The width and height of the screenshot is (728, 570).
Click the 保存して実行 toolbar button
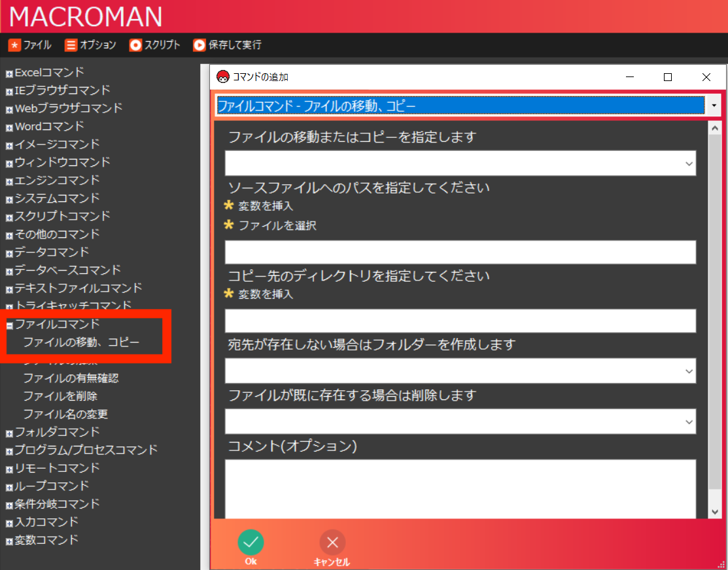tap(227, 45)
